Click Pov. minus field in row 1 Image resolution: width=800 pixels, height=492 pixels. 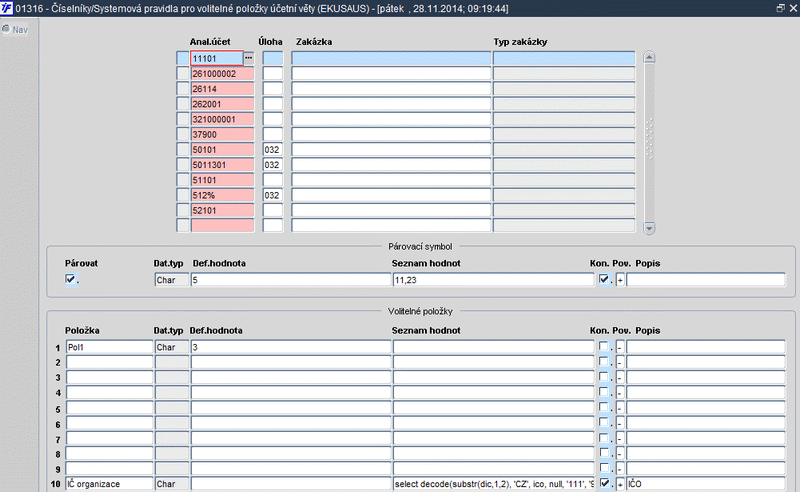pyautogui.click(x=620, y=347)
